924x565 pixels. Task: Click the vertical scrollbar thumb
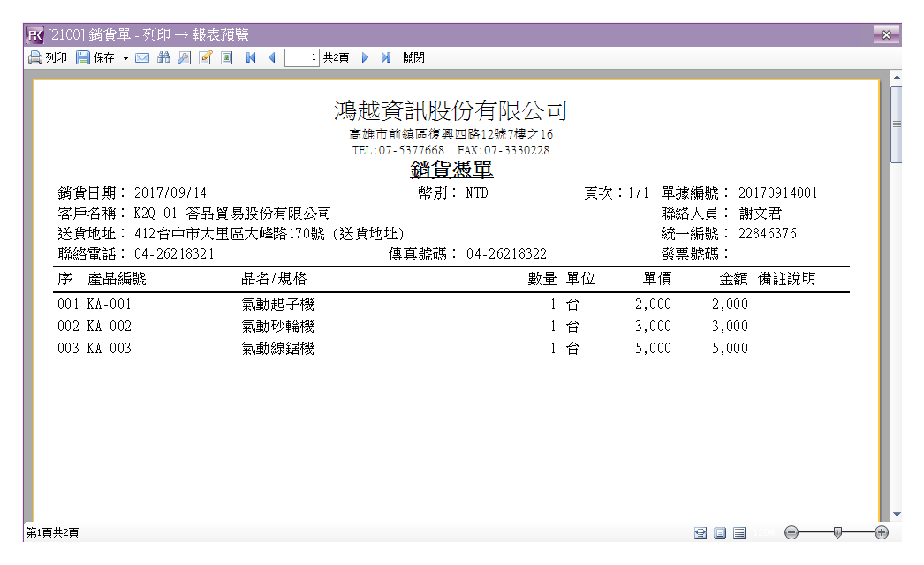[897, 124]
